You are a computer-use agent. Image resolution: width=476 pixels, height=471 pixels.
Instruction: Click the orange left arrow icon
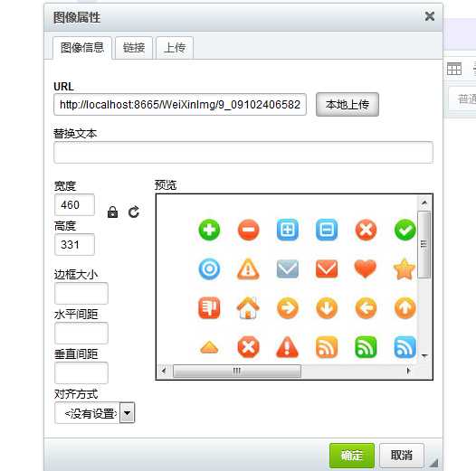[366, 308]
